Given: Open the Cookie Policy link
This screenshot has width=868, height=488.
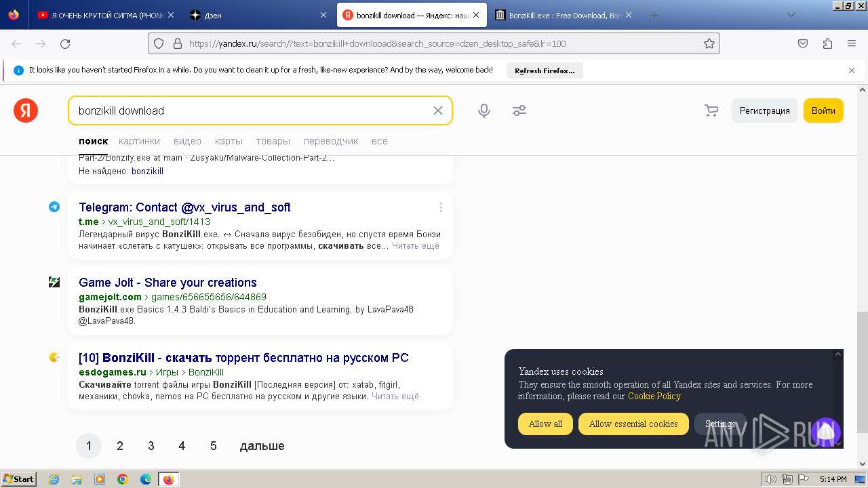Looking at the screenshot, I should click(654, 396).
